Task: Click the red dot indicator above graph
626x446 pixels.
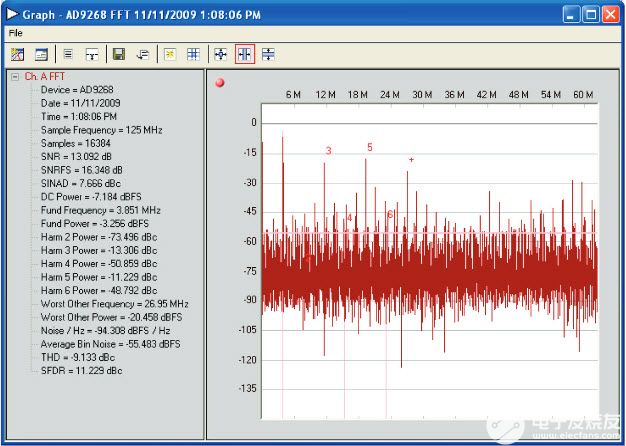Action: tap(218, 82)
